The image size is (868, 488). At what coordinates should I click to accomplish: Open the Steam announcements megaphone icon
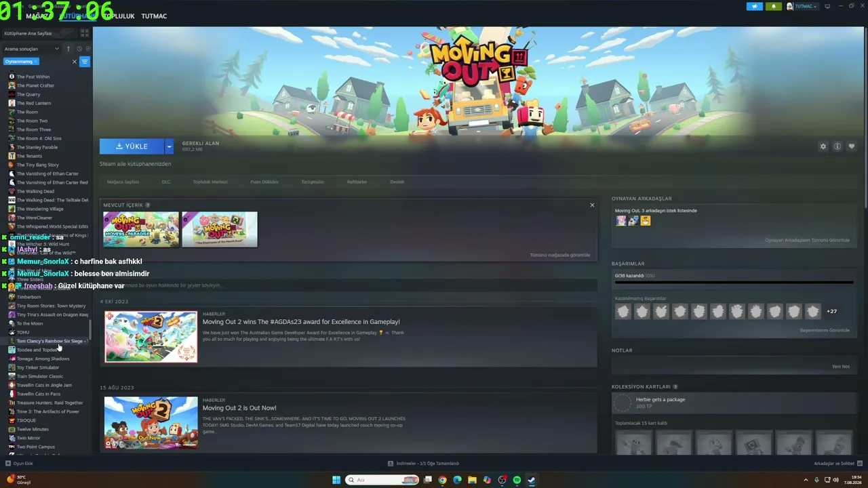pyautogui.click(x=754, y=6)
